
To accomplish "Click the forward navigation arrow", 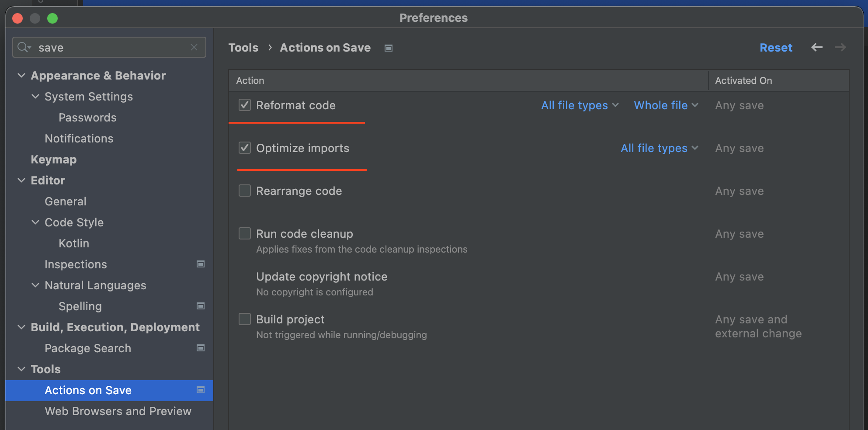I will 840,47.
